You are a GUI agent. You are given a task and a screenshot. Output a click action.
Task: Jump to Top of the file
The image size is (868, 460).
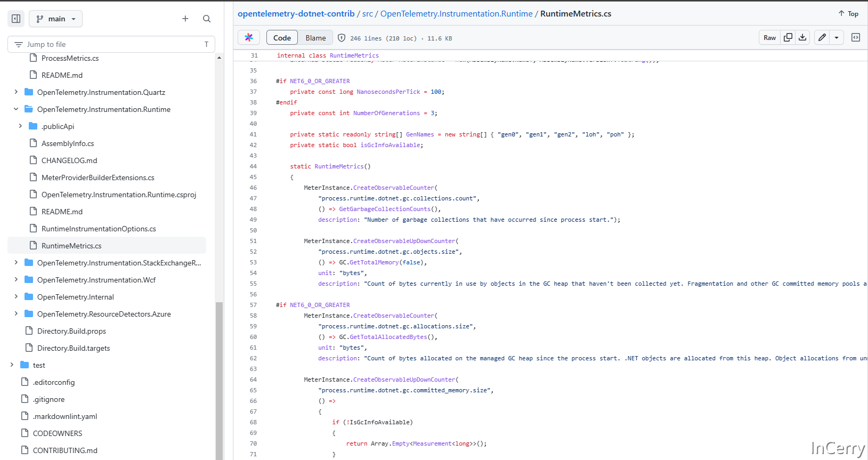coord(848,14)
